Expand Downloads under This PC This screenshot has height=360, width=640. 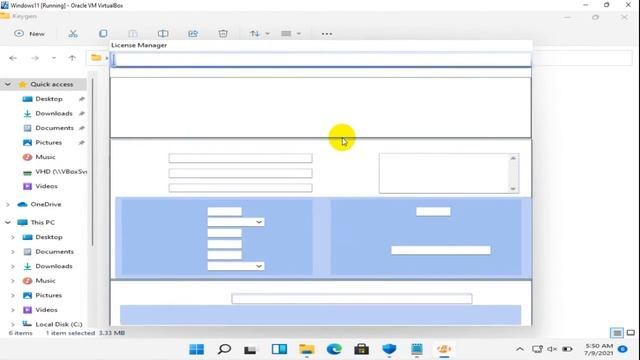click(x=13, y=266)
